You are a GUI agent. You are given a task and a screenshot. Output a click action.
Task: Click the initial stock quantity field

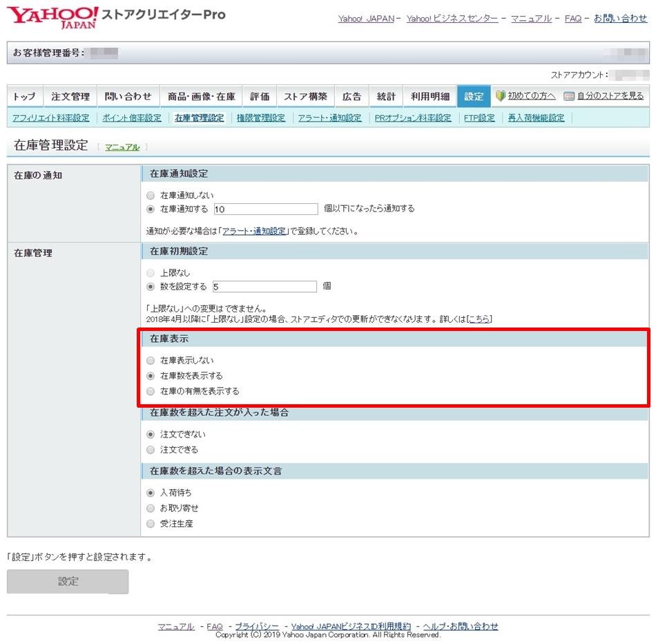(265, 287)
